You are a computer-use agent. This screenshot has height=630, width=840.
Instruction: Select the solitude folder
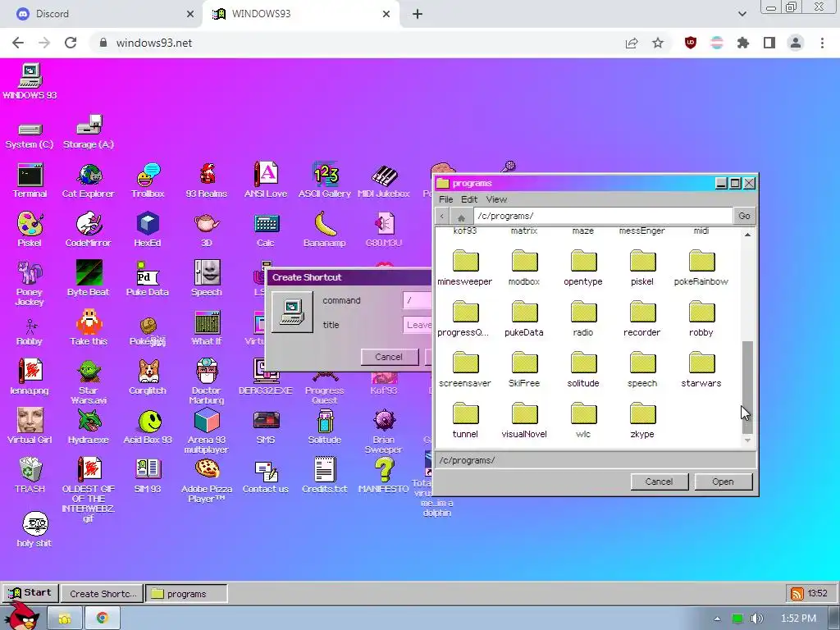583,370
